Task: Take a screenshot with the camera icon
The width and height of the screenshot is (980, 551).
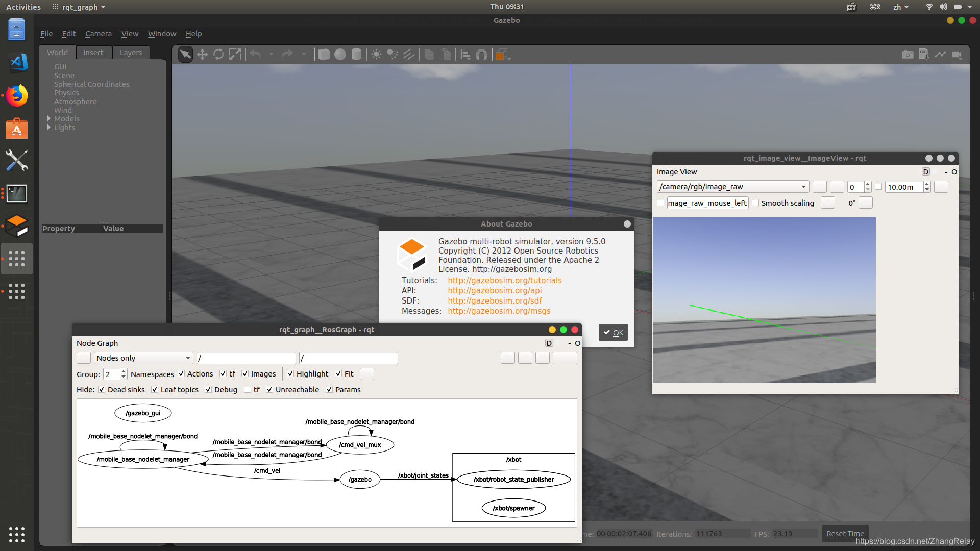Action: coord(908,55)
